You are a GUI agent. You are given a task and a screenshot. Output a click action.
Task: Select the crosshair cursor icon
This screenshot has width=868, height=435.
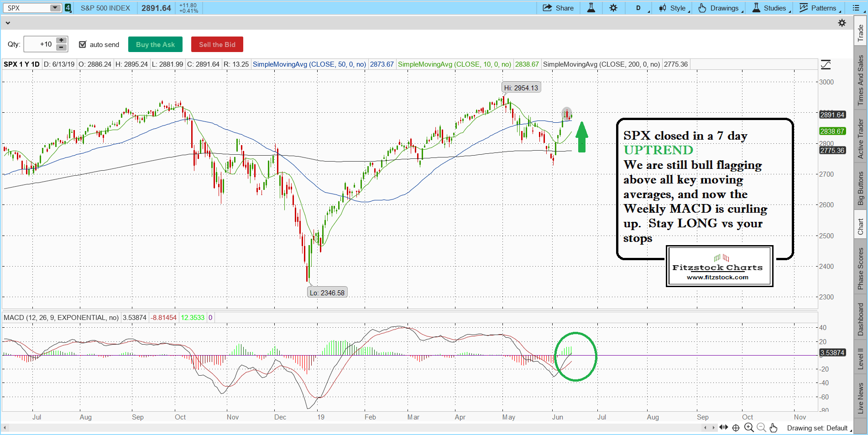click(x=736, y=428)
